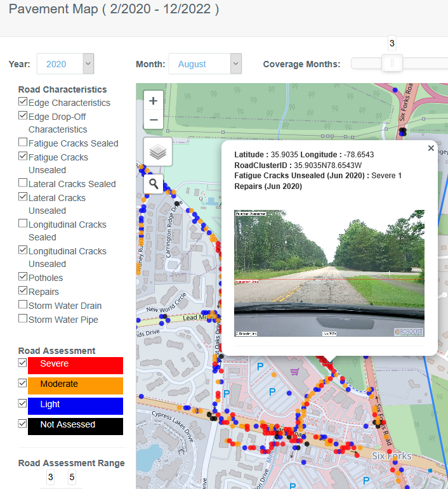Toggle the Not Assessed checkbox
Screen dimensions: 448x489
pos(23,424)
